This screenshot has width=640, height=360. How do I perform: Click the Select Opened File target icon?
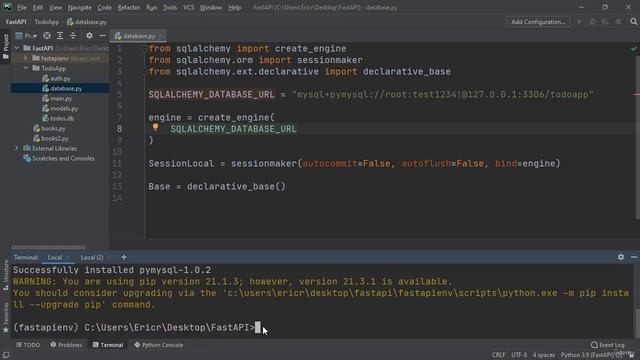[x=47, y=36]
